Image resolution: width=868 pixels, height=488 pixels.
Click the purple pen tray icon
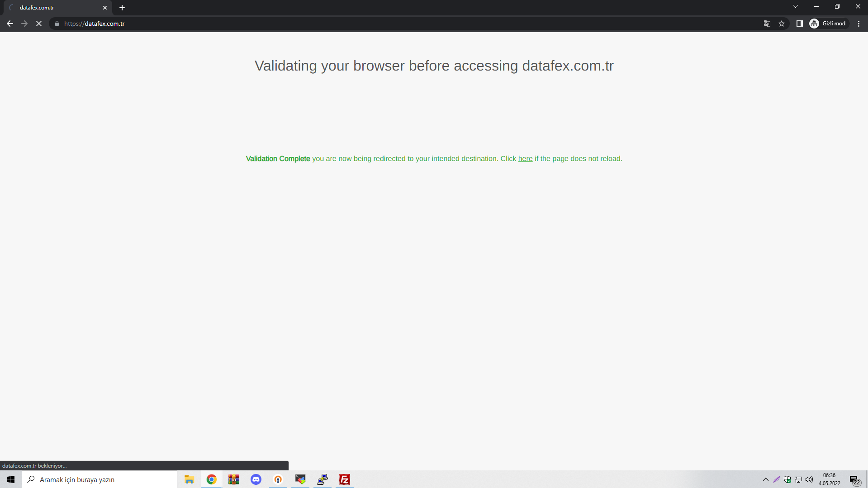click(777, 479)
